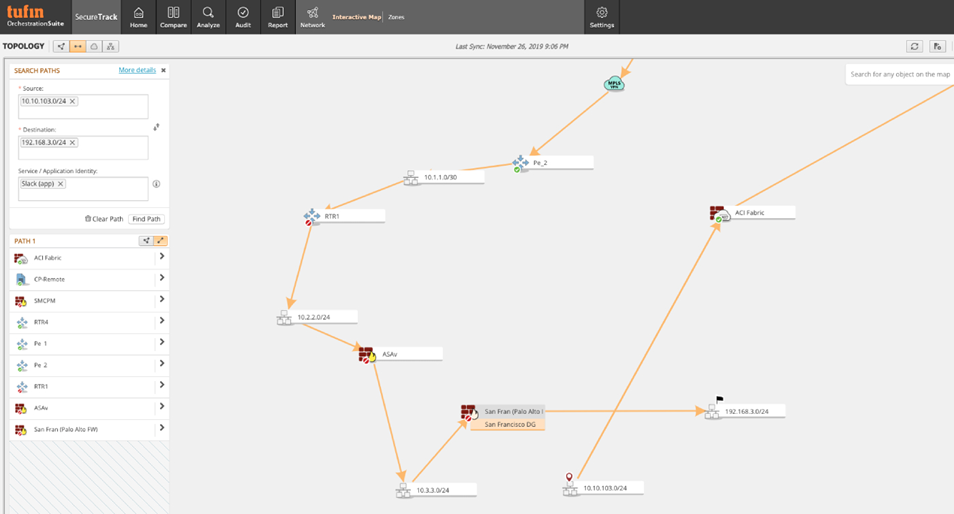Open the Home section
954x514 pixels.
pos(138,17)
